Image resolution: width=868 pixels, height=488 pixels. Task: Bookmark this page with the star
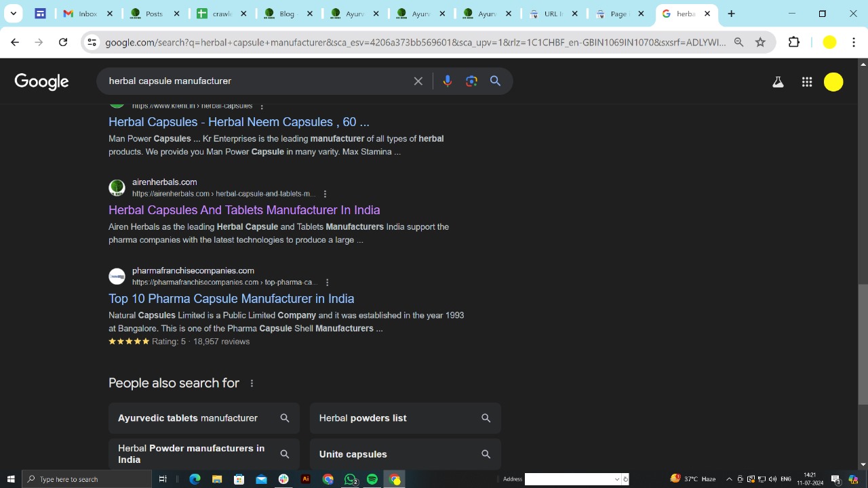760,42
